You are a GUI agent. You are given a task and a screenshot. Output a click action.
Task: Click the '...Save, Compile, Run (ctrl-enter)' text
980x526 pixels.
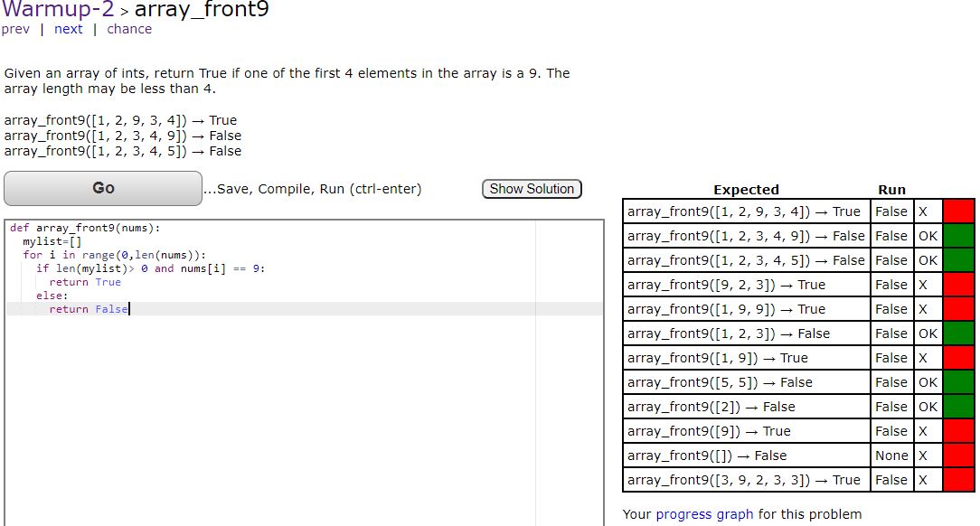313,189
